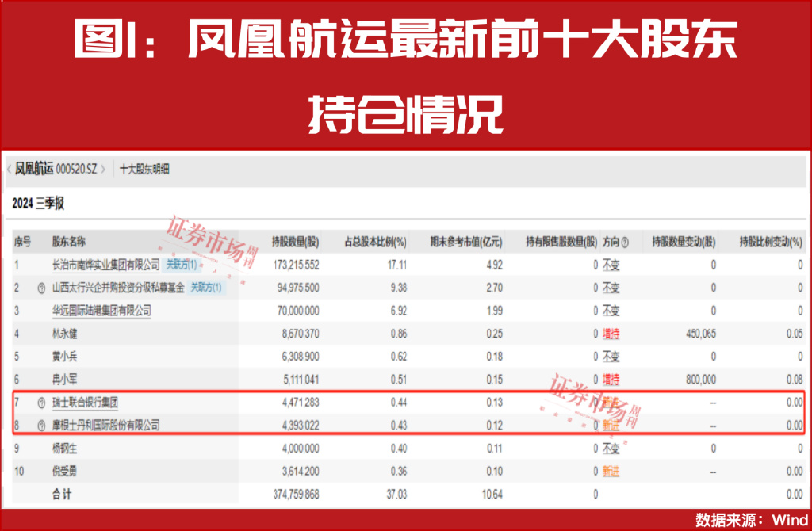The width and height of the screenshot is (812, 531).
Task: Sort by 占总股本比例(%) column header
Action: 375,242
